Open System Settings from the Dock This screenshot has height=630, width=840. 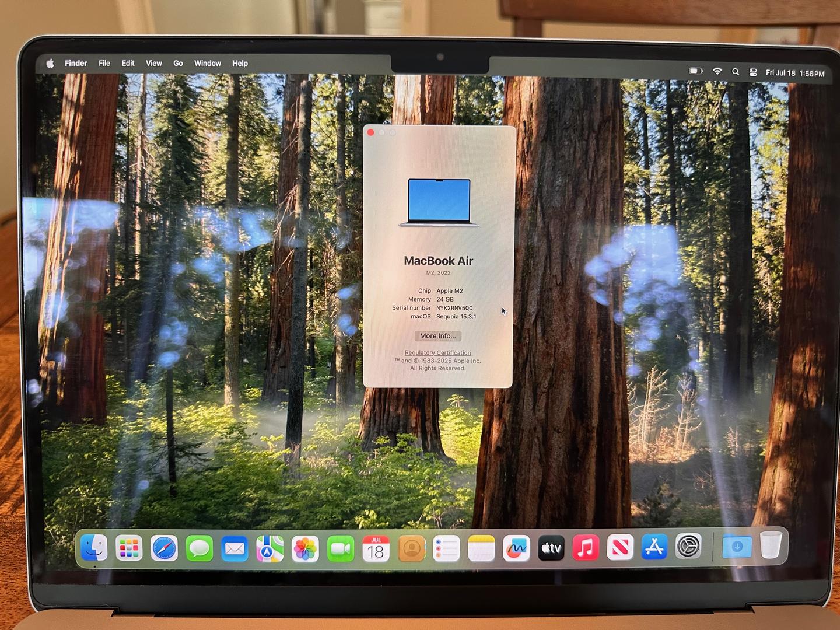(x=689, y=547)
